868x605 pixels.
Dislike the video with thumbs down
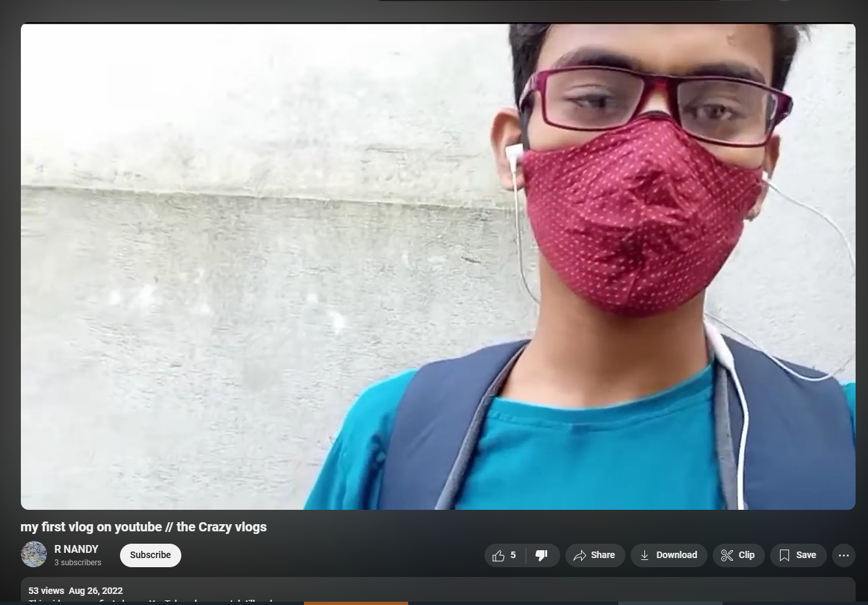543,555
